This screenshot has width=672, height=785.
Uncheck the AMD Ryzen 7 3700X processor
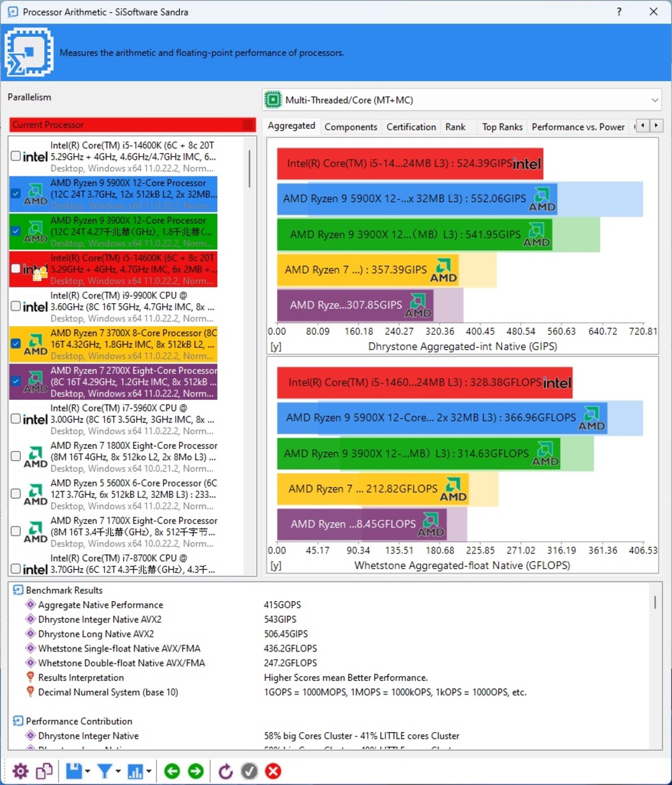[x=15, y=344]
